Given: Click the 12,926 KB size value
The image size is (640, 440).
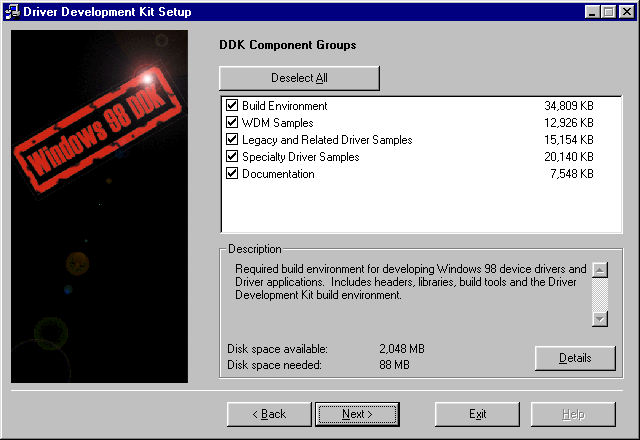Looking at the screenshot, I should click(569, 123).
